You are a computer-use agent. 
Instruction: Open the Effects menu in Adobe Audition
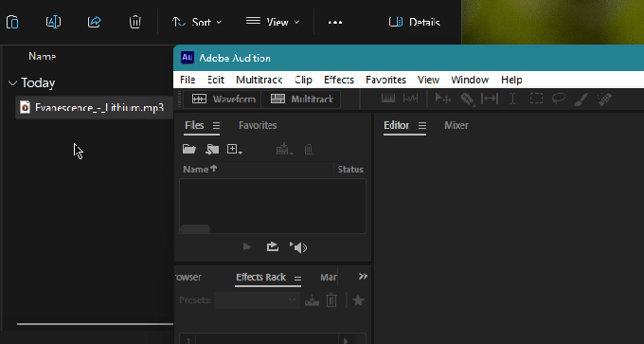[339, 80]
